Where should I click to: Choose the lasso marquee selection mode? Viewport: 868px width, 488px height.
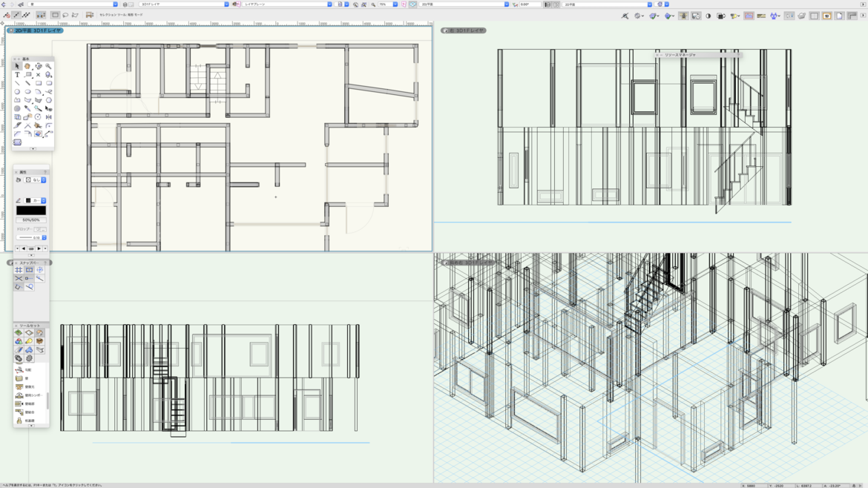65,15
